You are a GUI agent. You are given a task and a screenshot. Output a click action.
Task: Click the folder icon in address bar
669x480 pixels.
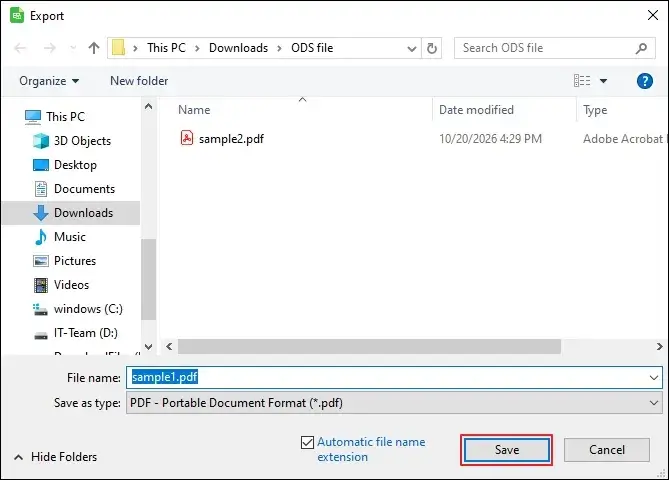(x=119, y=48)
